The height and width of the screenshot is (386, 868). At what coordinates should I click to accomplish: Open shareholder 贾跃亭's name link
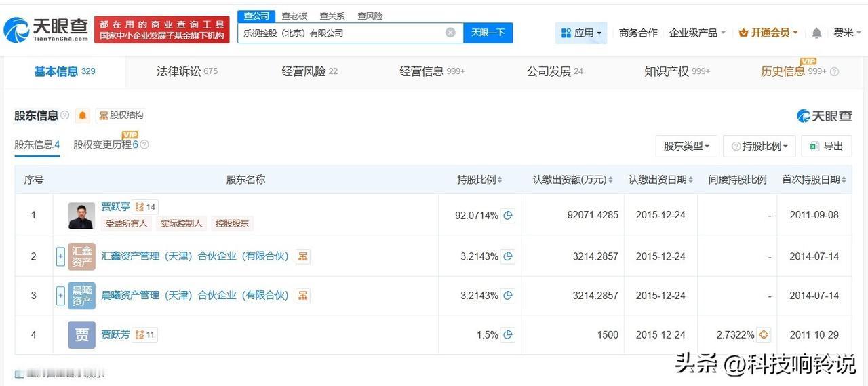115,207
